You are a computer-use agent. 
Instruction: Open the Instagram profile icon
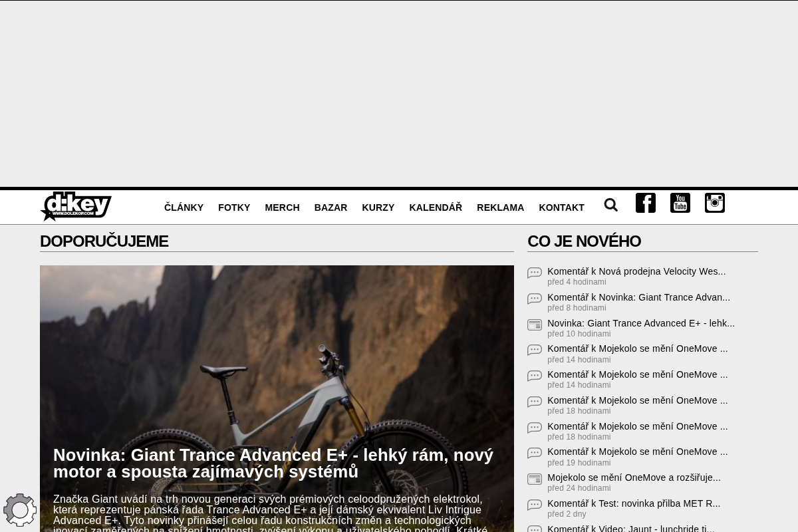point(715,203)
